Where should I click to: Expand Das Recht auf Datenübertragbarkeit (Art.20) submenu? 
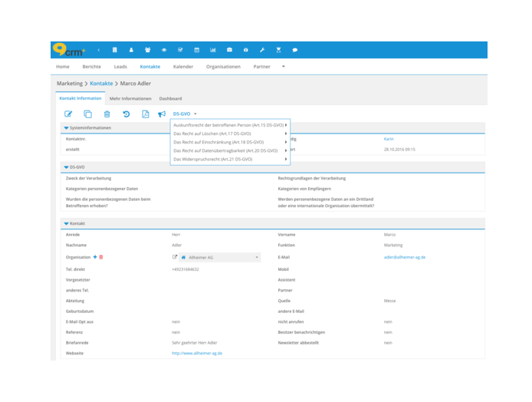[230, 150]
